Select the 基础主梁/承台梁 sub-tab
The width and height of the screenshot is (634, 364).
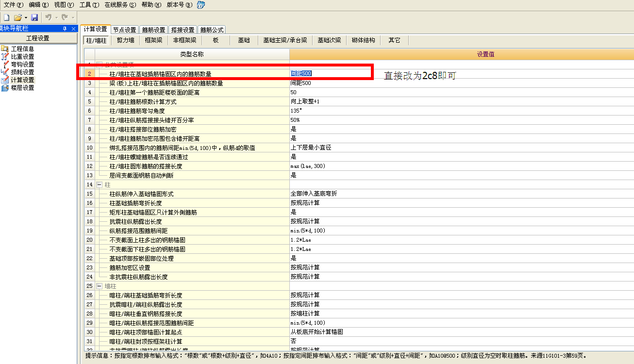coord(285,40)
